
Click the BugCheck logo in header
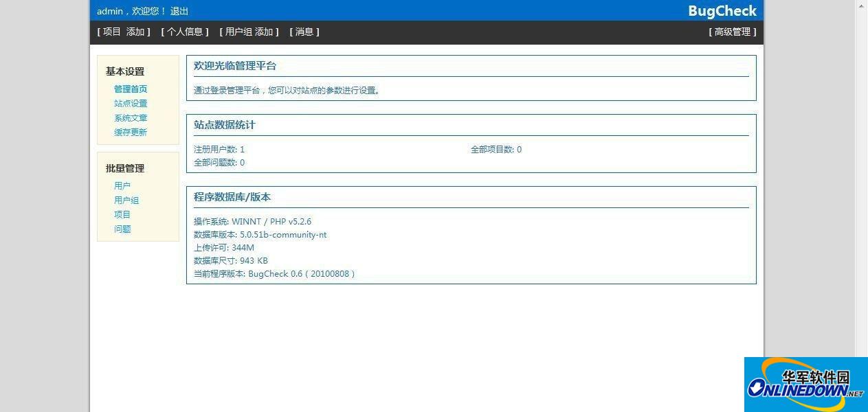[x=722, y=11]
